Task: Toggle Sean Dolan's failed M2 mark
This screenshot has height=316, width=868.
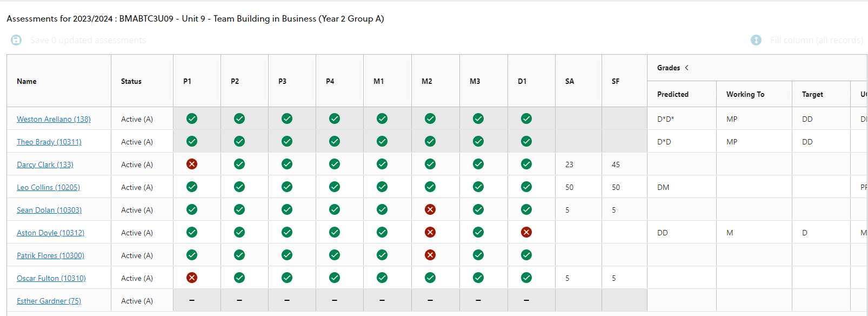Action: pos(430,209)
